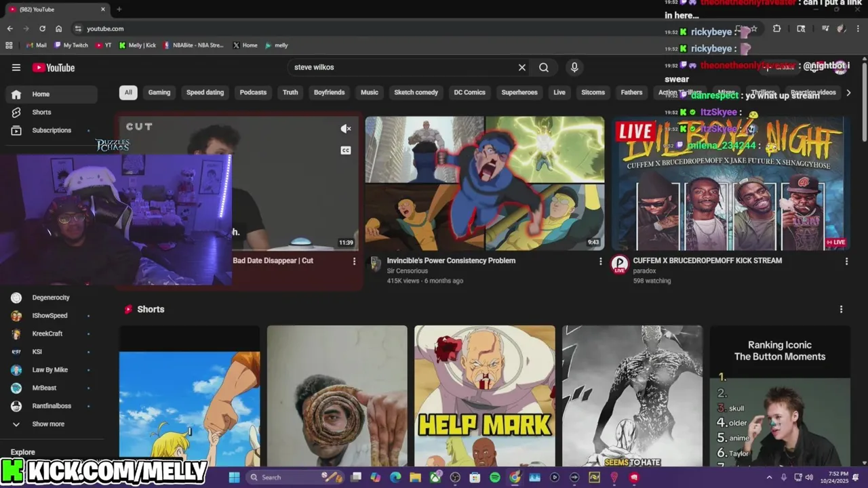Open paradox live channel avatar
Screen dimensions: 868x488
[620, 264]
